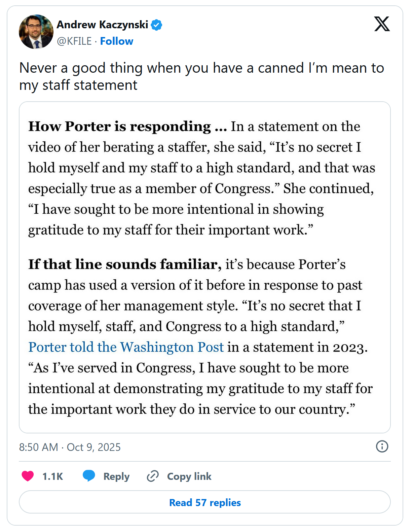Click the Porter told the Washington Post link
Screen dimensions: 412x532
tap(126, 347)
